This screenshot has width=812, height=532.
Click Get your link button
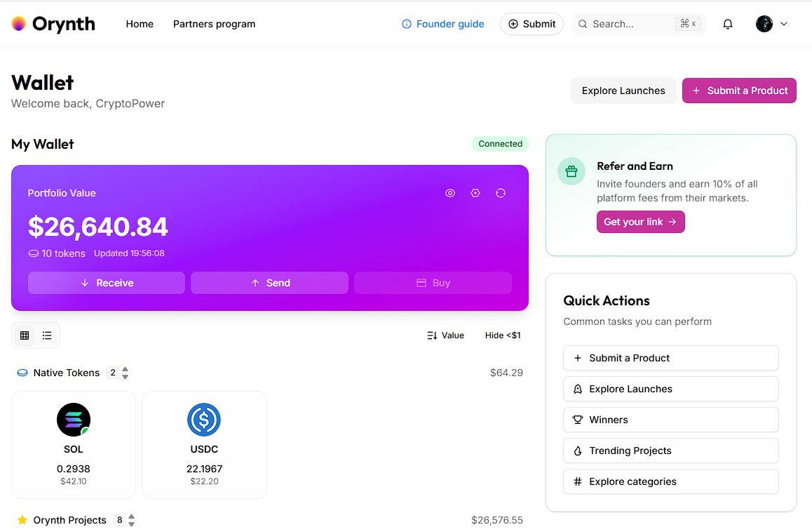[x=641, y=222]
